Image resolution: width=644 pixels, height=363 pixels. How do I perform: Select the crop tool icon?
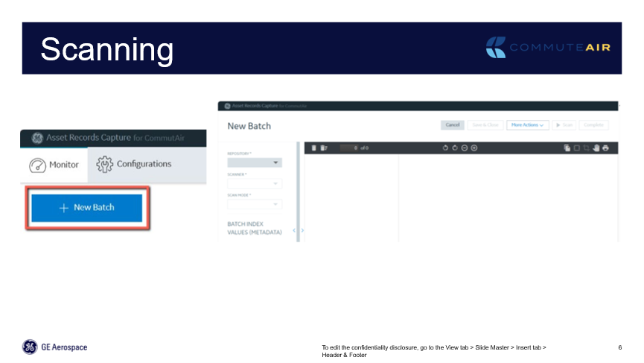[586, 148]
